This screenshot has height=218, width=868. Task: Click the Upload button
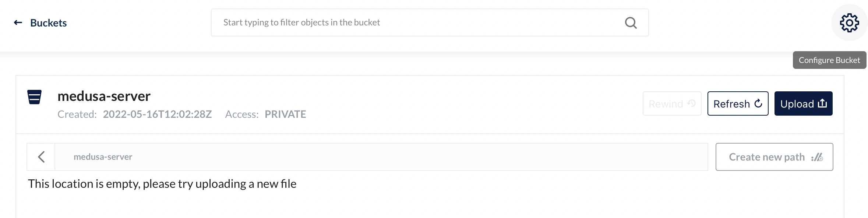pos(803,103)
